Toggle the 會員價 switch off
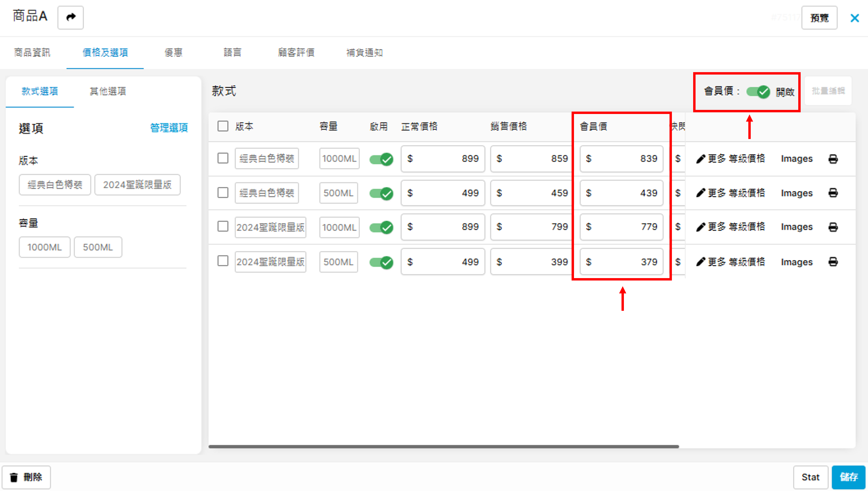 758,92
